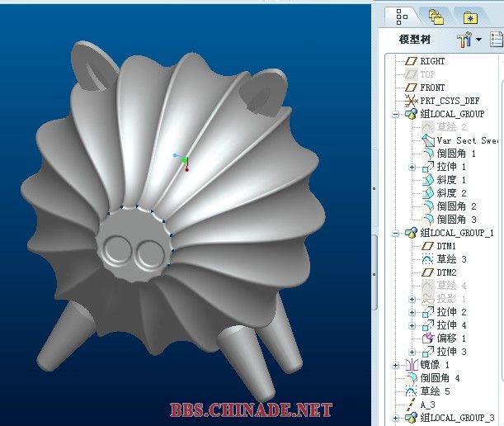Select the 组LOCAL_GROUP group item
This screenshot has width=504, height=426.
click(x=445, y=114)
